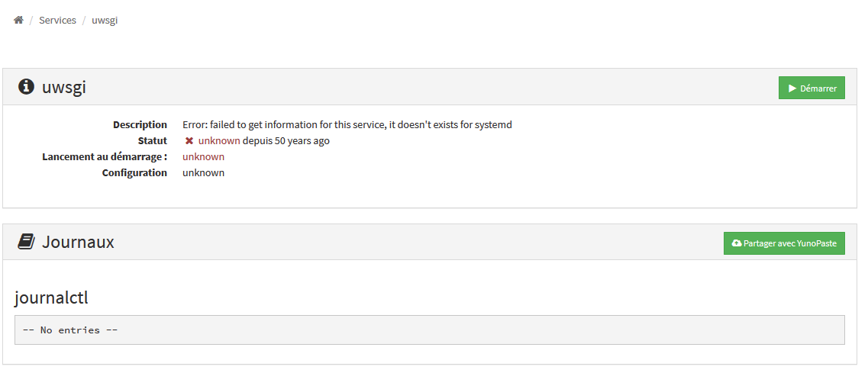Click the uwsgi breadcrumb item
This screenshot has height=373, width=868.
(x=105, y=20)
